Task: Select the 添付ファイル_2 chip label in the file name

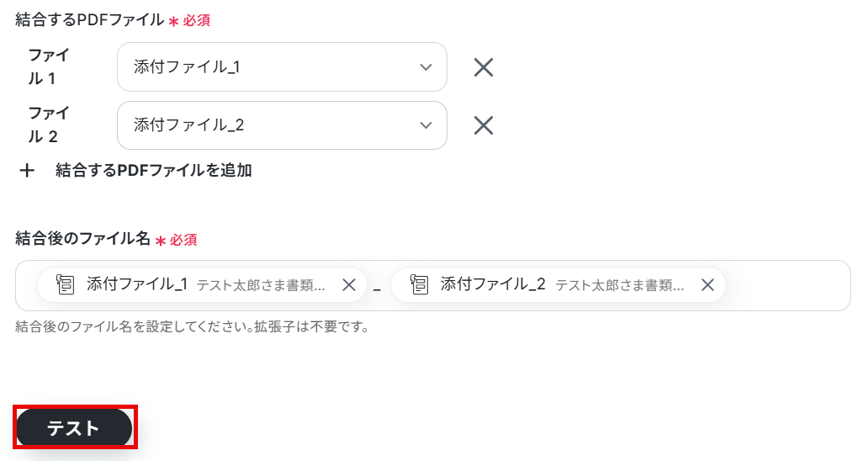Action: [x=493, y=284]
